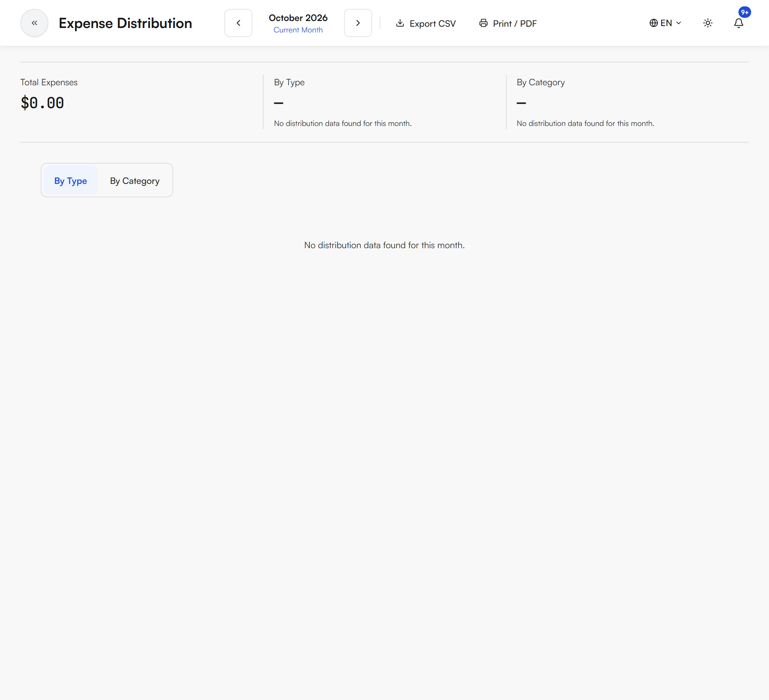The width and height of the screenshot is (769, 700).
Task: Open Print / PDF option
Action: tap(508, 23)
